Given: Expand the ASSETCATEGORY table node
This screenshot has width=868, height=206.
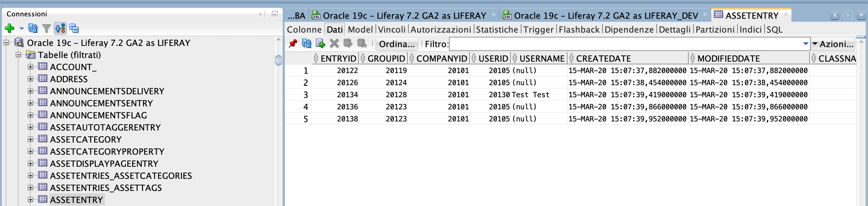Looking at the screenshot, I should [x=30, y=139].
